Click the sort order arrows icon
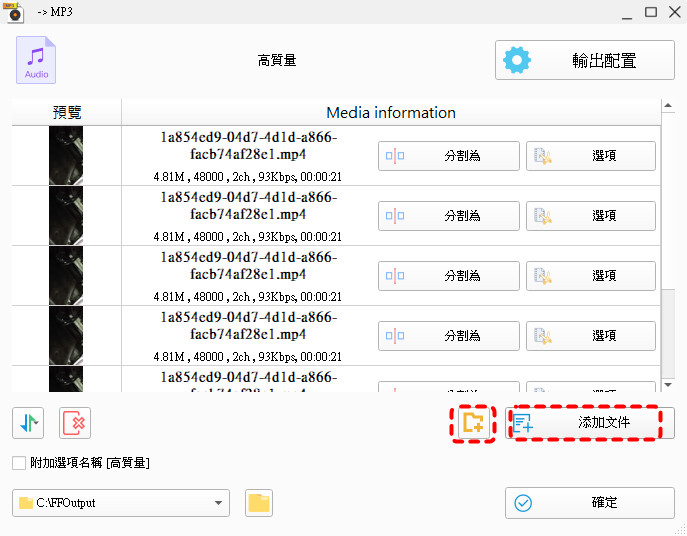687x536 pixels. [28, 423]
